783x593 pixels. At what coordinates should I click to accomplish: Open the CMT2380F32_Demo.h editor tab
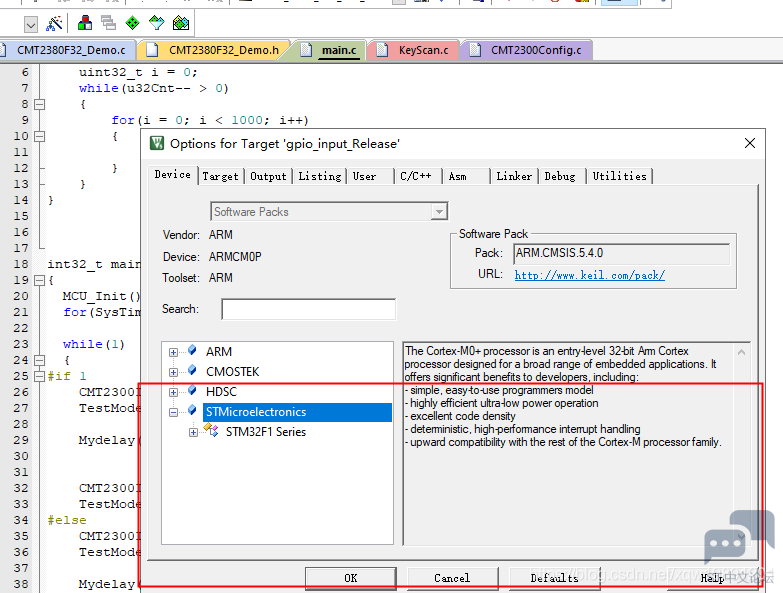pyautogui.click(x=214, y=50)
